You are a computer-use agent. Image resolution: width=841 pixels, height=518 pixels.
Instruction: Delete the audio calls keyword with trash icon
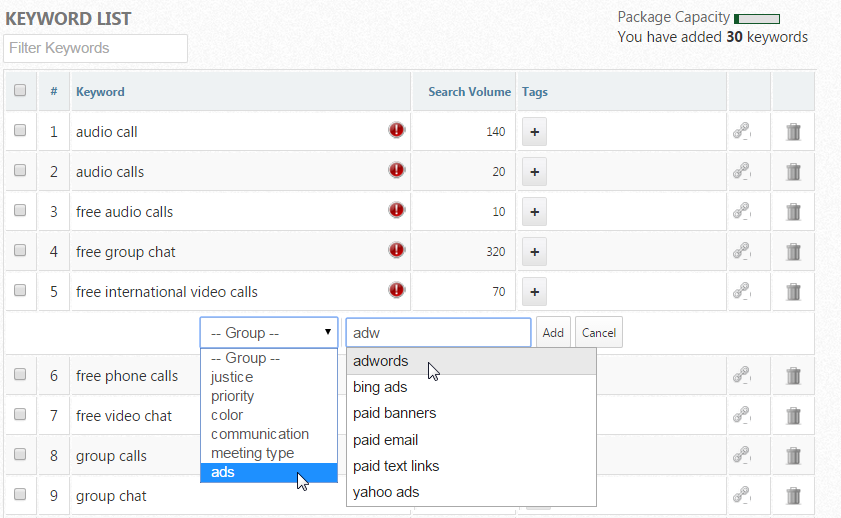pyautogui.click(x=793, y=171)
